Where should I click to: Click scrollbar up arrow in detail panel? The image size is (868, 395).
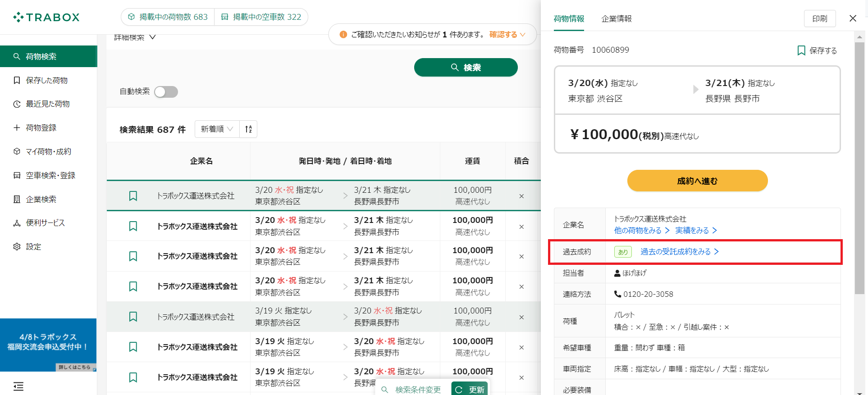[x=859, y=37]
